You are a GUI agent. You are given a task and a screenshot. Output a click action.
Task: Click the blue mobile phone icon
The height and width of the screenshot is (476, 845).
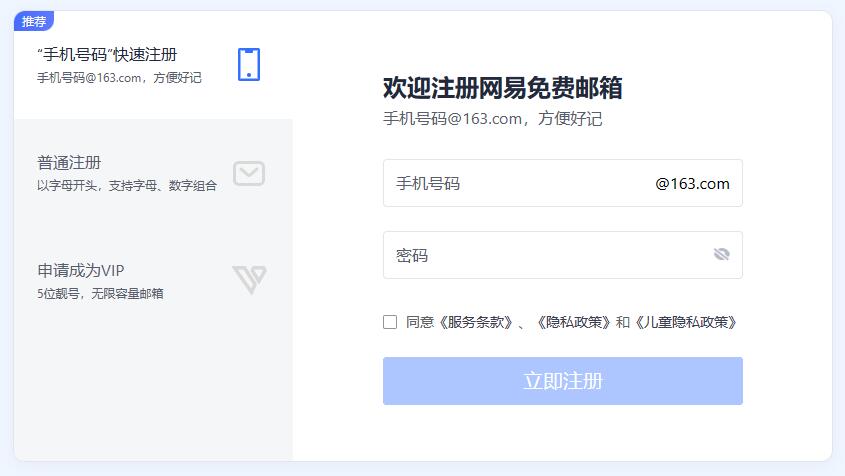(x=249, y=64)
